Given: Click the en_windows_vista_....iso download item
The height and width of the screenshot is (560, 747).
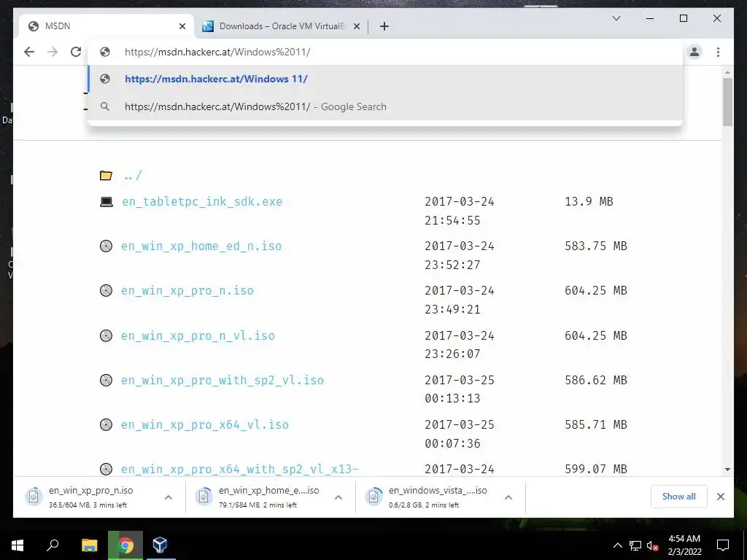Looking at the screenshot, I should point(430,497).
